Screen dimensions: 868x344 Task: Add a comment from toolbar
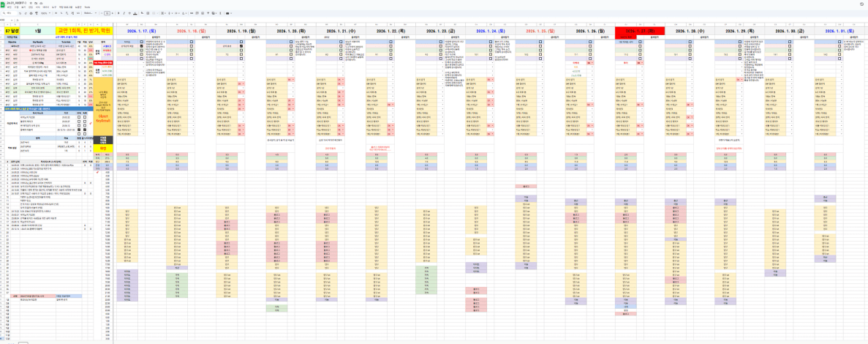point(197,13)
